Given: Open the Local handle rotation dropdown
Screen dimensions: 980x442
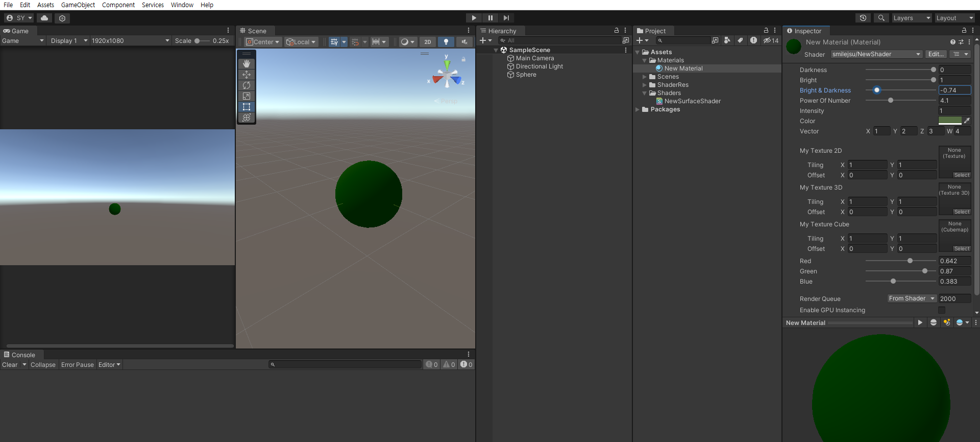Looking at the screenshot, I should coord(301,42).
